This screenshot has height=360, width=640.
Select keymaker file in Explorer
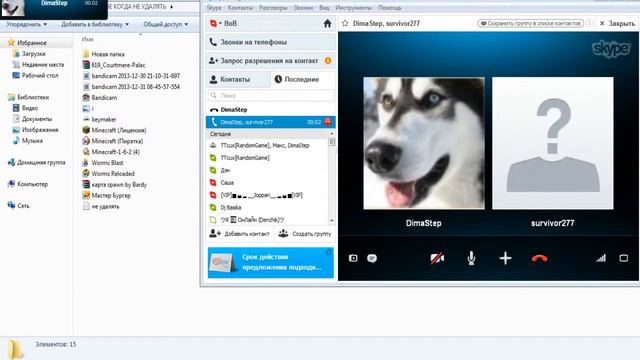click(100, 119)
